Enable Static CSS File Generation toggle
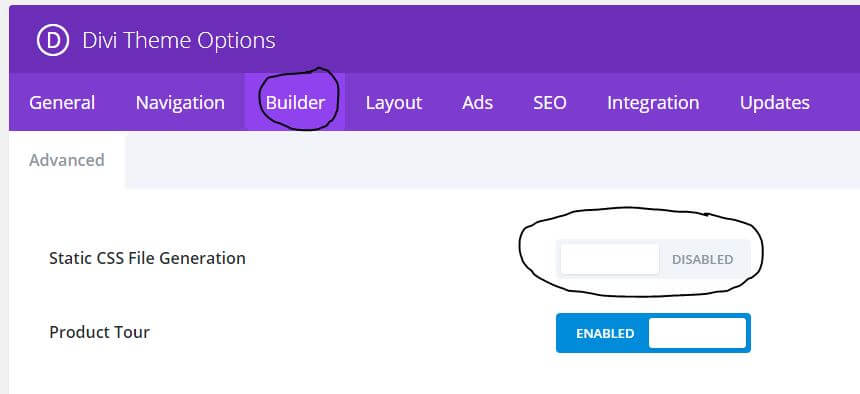860x394 pixels. [653, 259]
